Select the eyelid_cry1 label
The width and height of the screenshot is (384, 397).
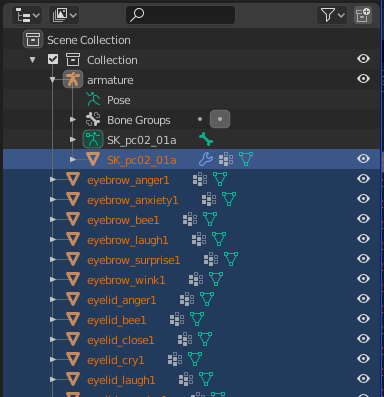tap(116, 360)
